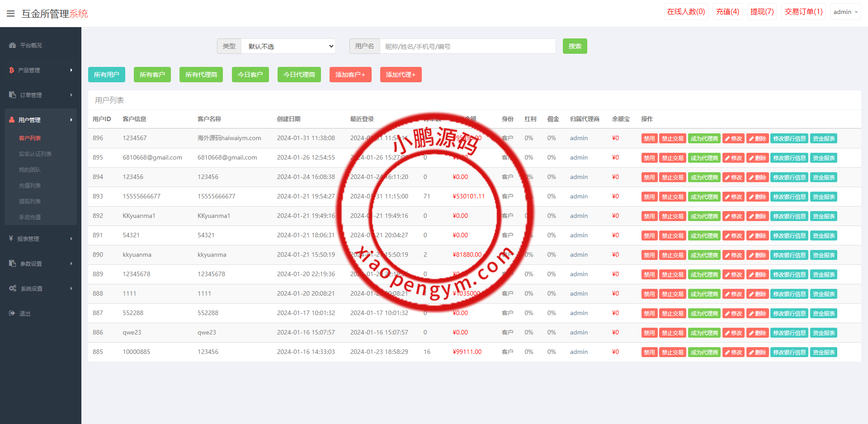
Task: Expand the 报表管理 submenu arrow
Action: (71, 239)
